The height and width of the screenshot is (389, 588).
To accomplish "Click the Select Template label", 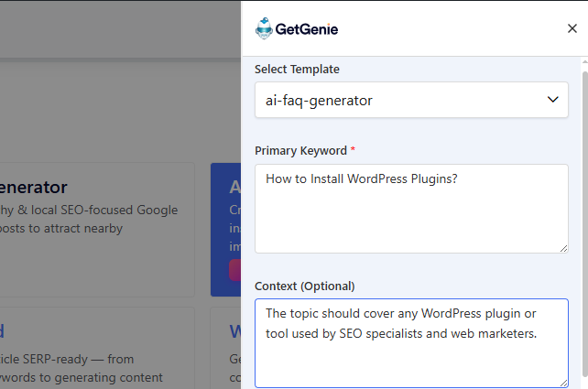I will point(297,70).
